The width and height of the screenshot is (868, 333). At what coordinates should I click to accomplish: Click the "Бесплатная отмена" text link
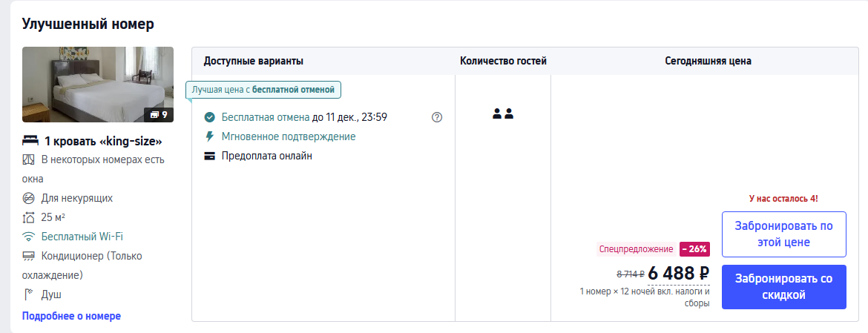pyautogui.click(x=266, y=117)
